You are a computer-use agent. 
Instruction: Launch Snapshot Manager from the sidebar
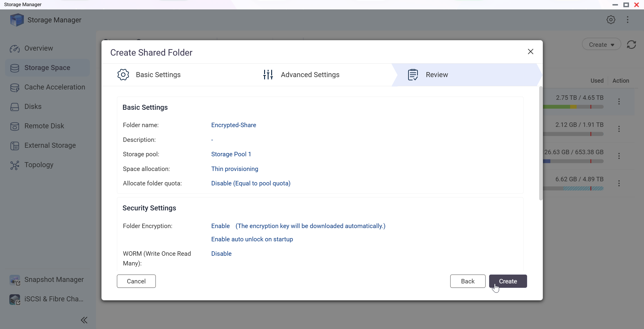tap(47, 280)
